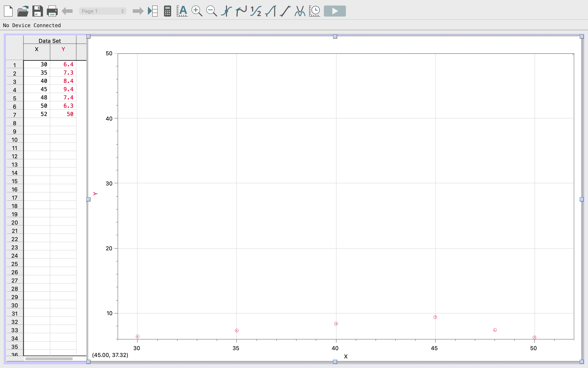588x368 pixels.
Task: Click the X axis tick label 30
Action: coord(137,348)
